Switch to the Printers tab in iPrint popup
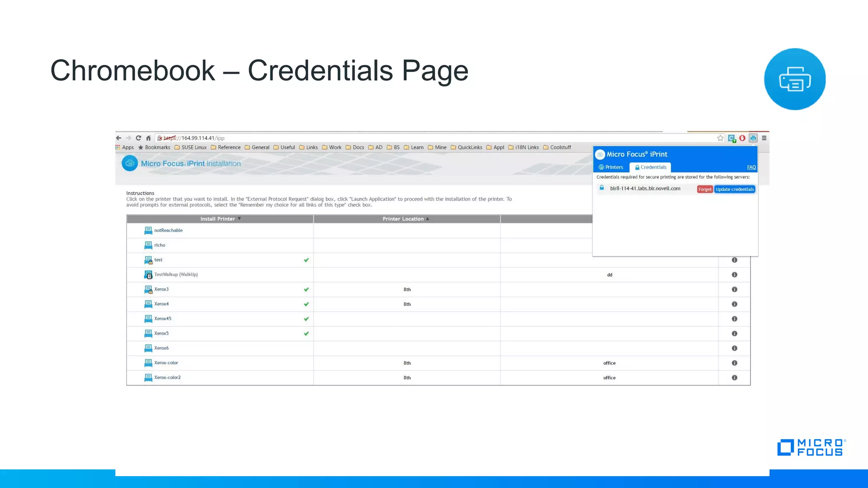Screen dimensions: 868x488 pos(611,167)
